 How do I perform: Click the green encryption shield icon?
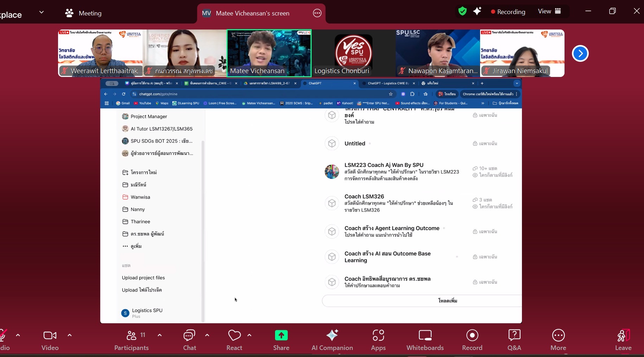pos(463,11)
